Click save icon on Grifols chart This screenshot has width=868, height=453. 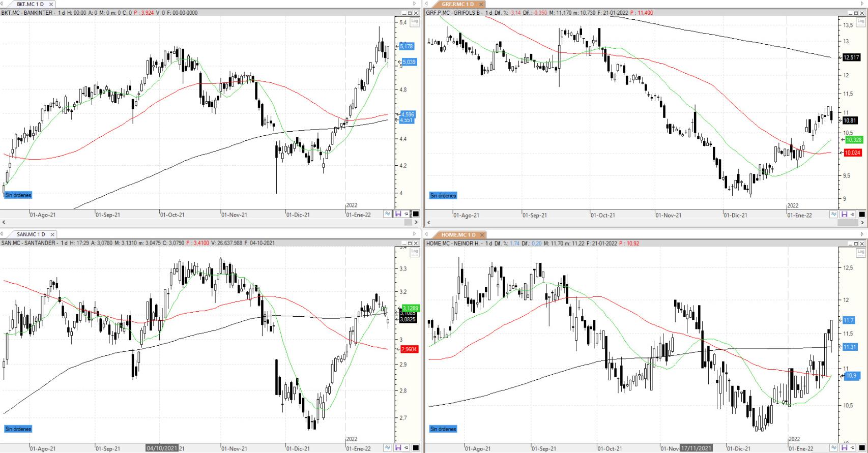[x=844, y=215]
